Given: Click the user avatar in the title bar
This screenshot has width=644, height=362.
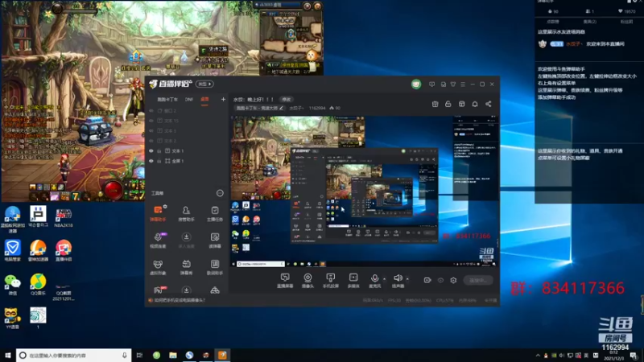Looking at the screenshot, I should click(416, 84).
